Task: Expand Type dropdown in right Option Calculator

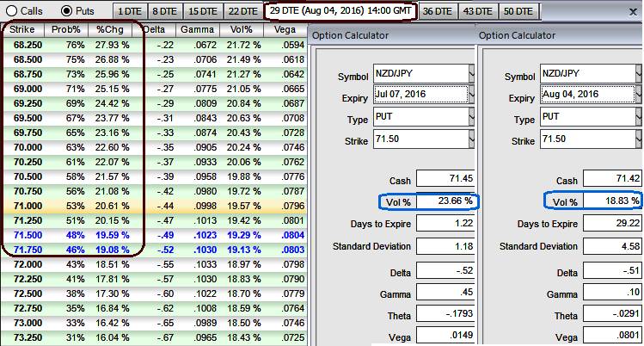Action: [639, 116]
